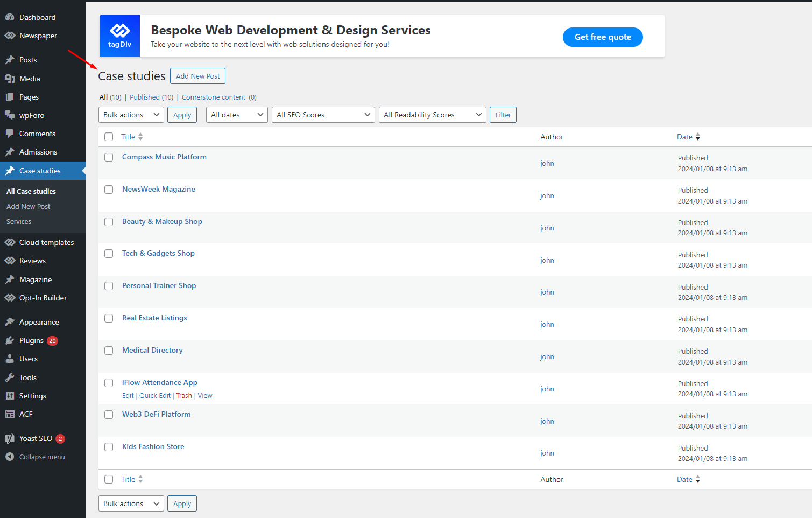Sort by Title in the top header

(x=132, y=137)
